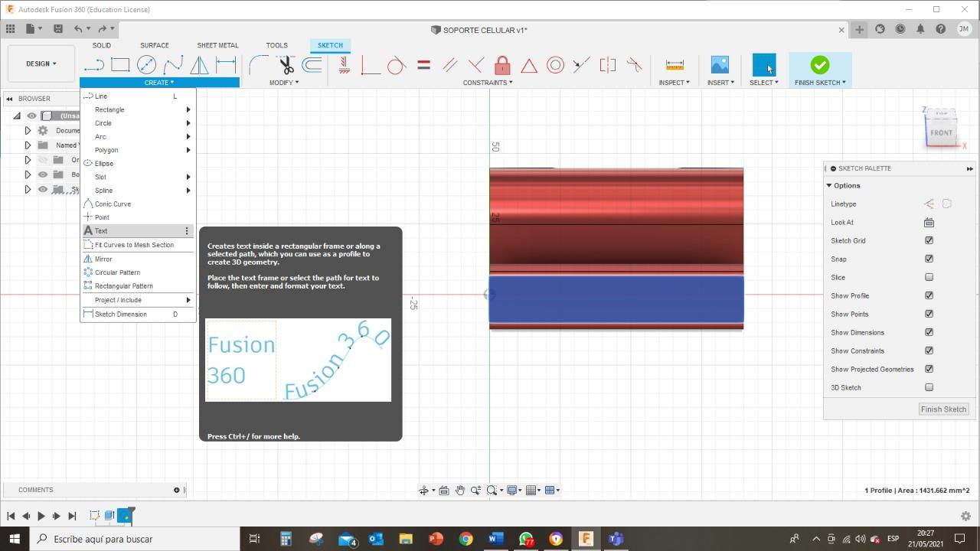This screenshot has height=551, width=980.
Task: Click the Insert image icon
Action: pyautogui.click(x=720, y=65)
